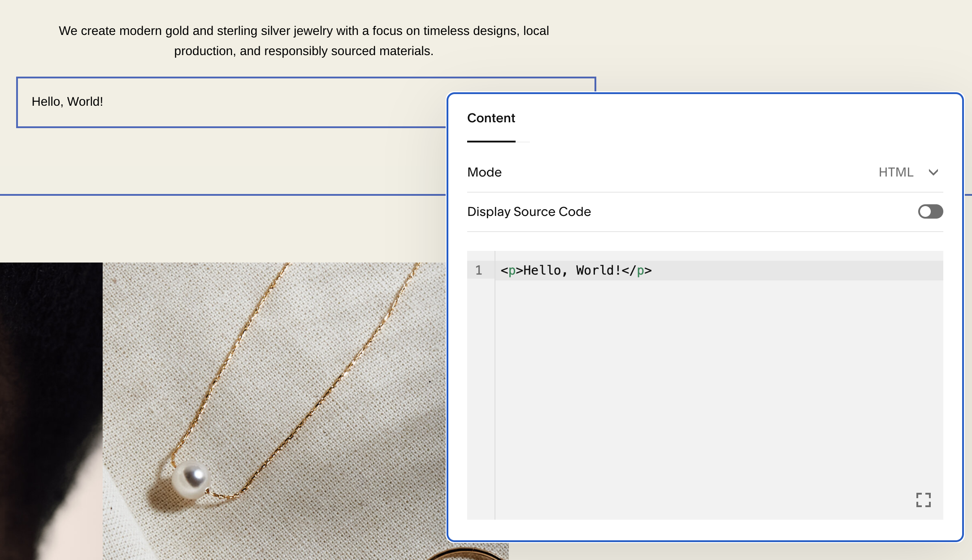Place cursor in "Hello, World!" code text
Screen dimensions: 972x560
[572, 271]
